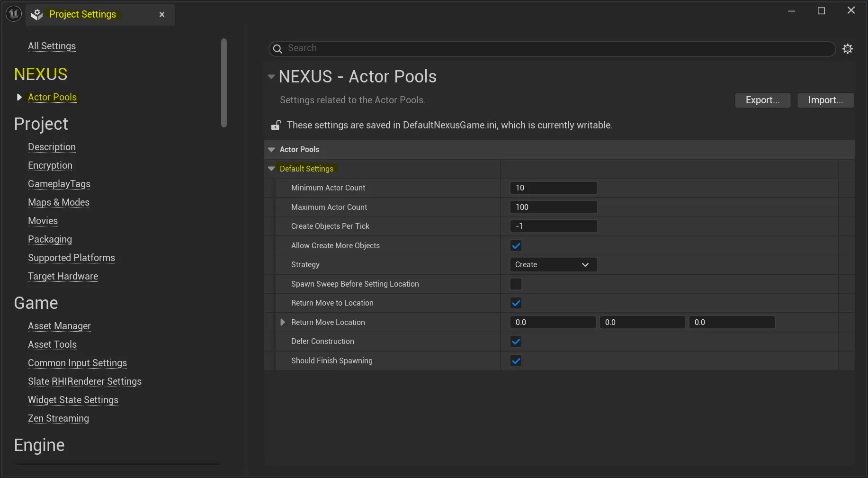Click the third Return Move Location value
Screen dimensions: 868x478
point(732,323)
